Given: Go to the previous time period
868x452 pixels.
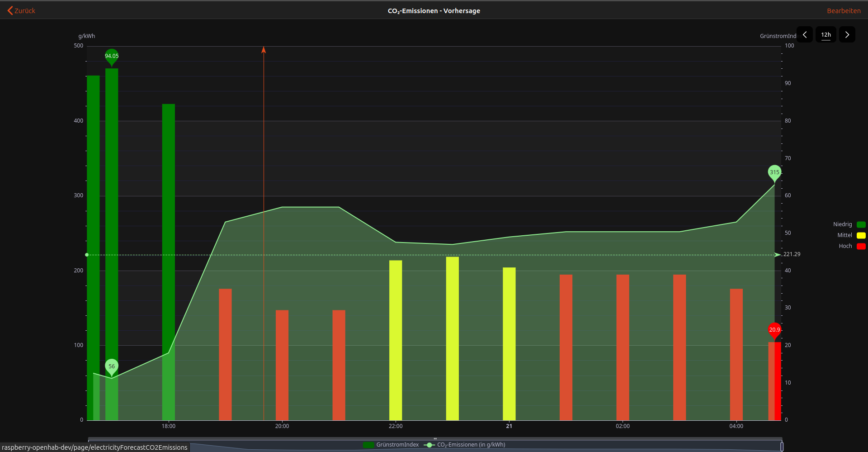Looking at the screenshot, I should [805, 35].
